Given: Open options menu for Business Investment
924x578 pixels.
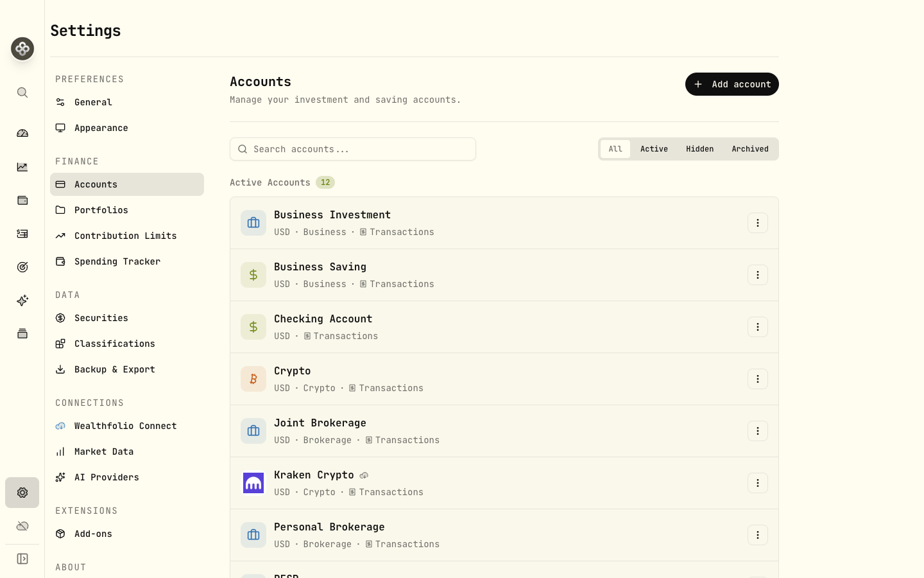Looking at the screenshot, I should pos(758,223).
